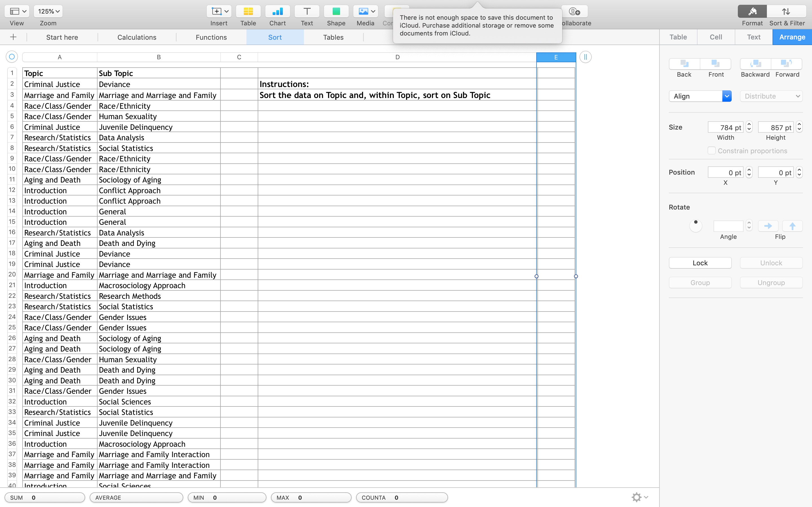This screenshot has width=812, height=507.
Task: Select the Sort tab
Action: coord(275,37)
